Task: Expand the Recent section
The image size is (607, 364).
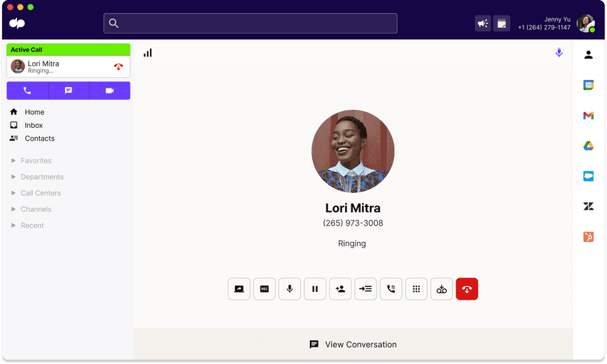Action: point(32,226)
